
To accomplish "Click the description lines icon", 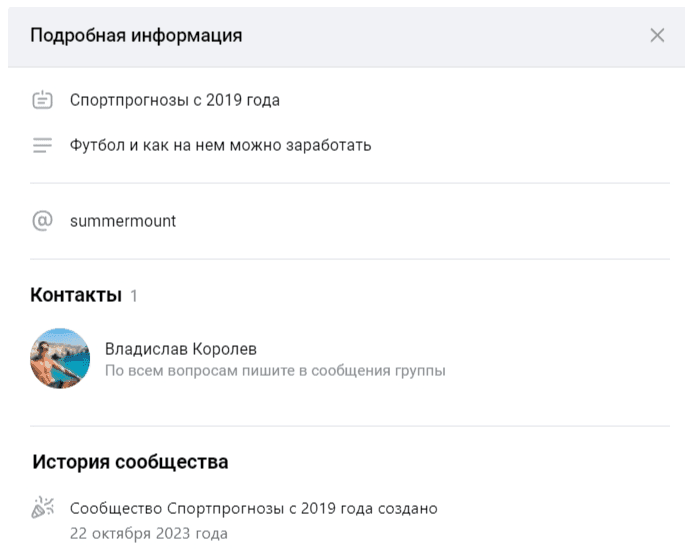I will tap(42, 145).
